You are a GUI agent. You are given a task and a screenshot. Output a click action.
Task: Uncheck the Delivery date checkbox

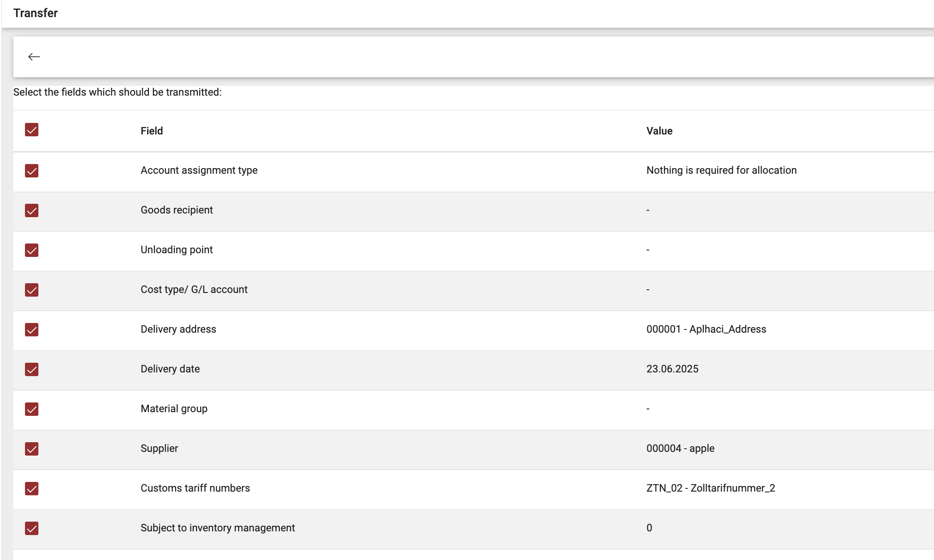31,369
